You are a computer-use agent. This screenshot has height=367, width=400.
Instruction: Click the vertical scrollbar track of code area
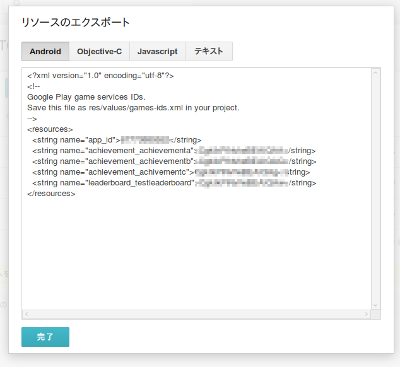[x=376, y=189]
